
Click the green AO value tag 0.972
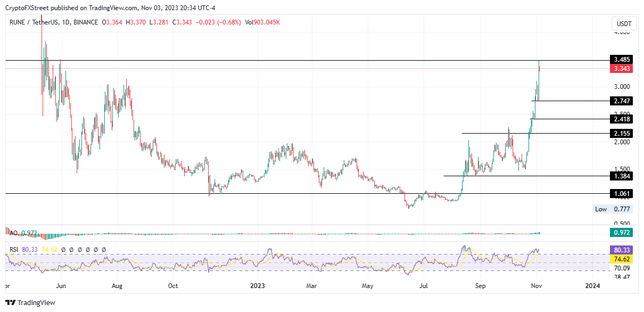pyautogui.click(x=622, y=233)
